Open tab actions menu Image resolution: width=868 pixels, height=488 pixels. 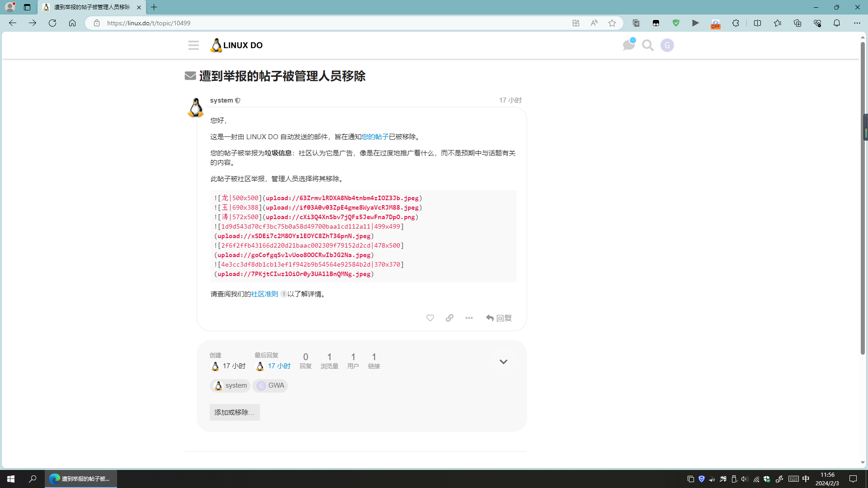pos(27,7)
